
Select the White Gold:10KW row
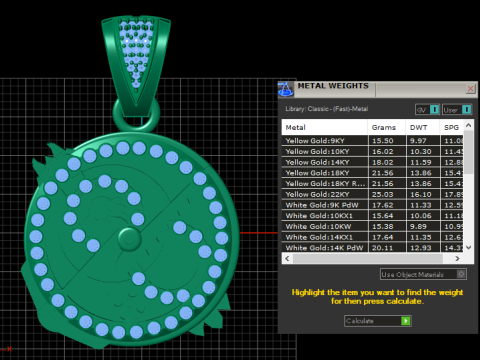[x=373, y=226]
